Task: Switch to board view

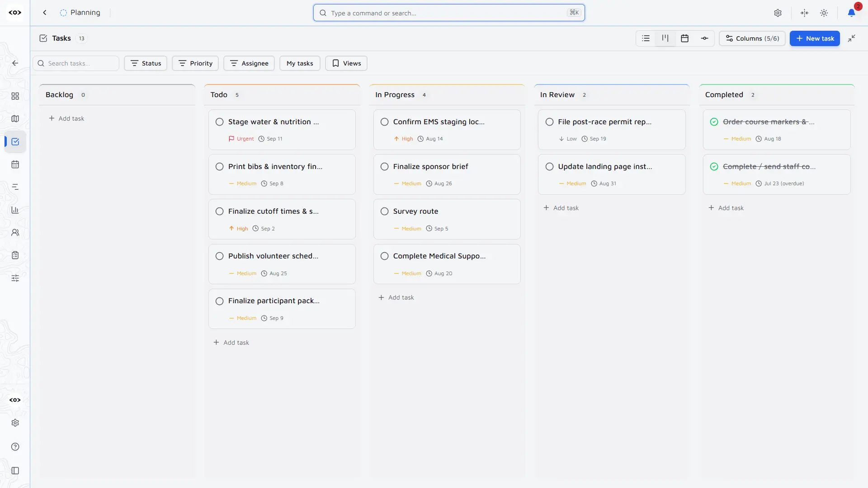Action: (665, 38)
